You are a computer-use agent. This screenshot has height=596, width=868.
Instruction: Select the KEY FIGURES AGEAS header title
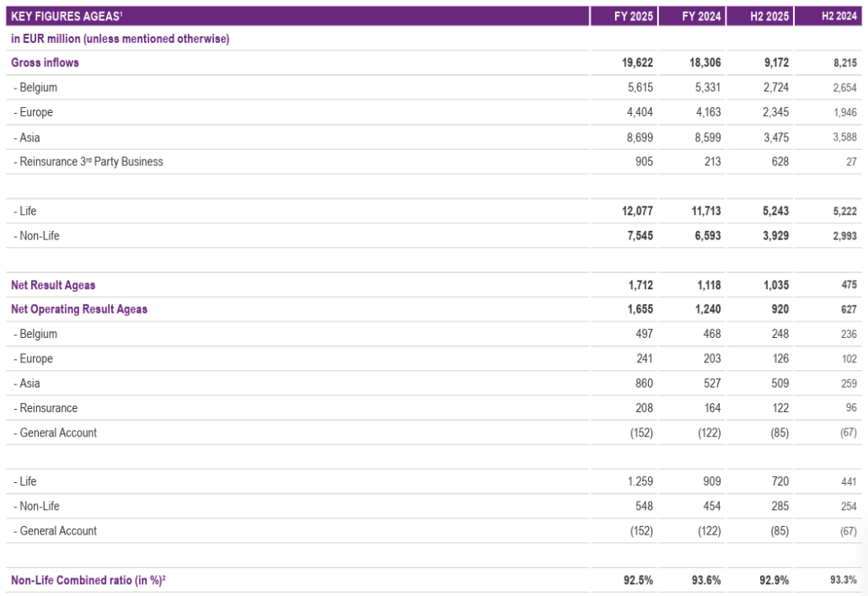[67, 16]
